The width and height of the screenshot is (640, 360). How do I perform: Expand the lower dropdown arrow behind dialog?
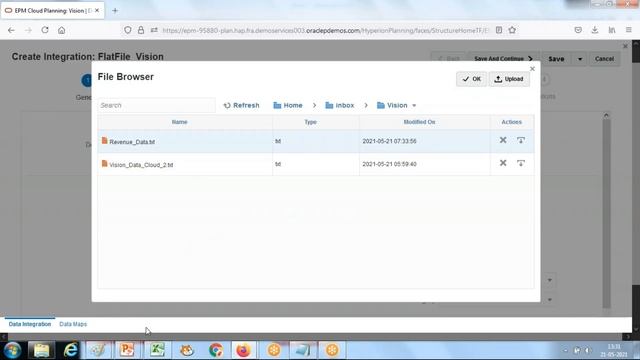coord(549,300)
